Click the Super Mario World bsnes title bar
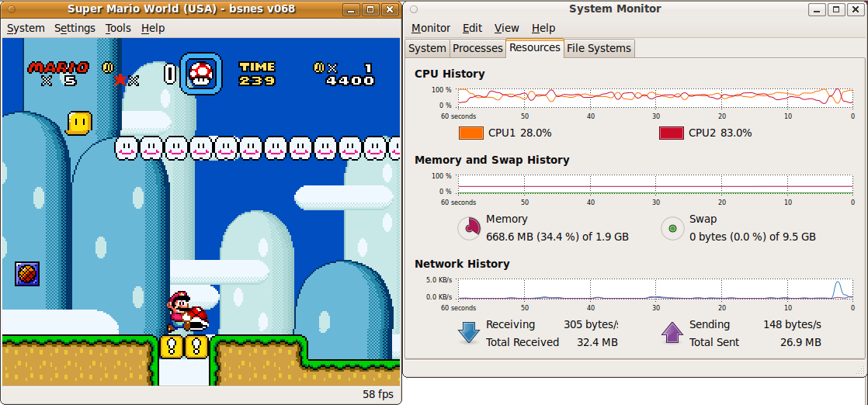The width and height of the screenshot is (868, 405). click(x=181, y=9)
